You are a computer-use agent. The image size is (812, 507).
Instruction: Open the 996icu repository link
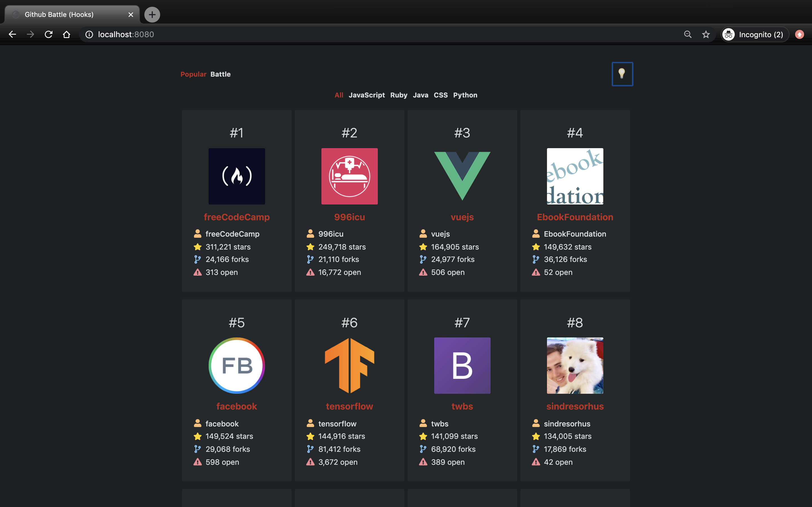pyautogui.click(x=349, y=217)
